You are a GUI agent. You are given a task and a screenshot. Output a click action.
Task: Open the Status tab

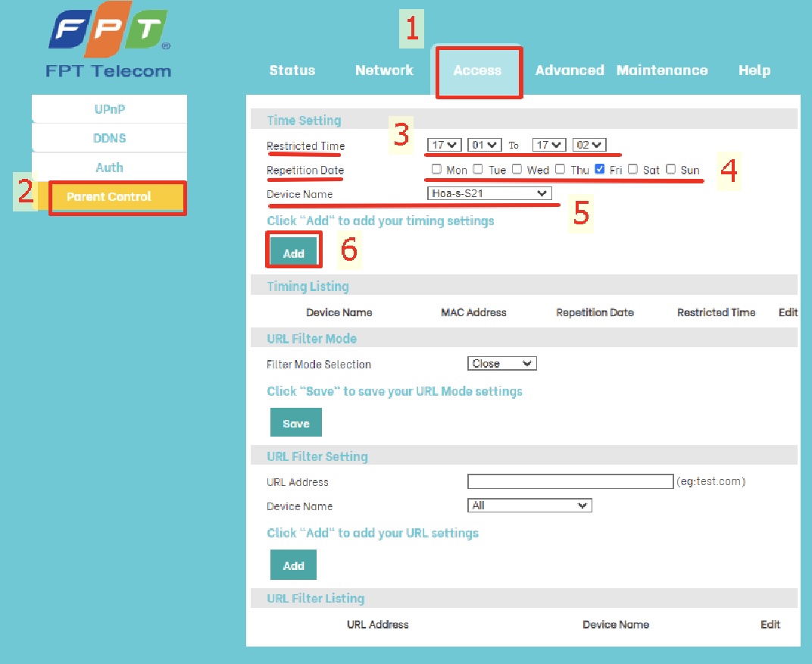(292, 70)
